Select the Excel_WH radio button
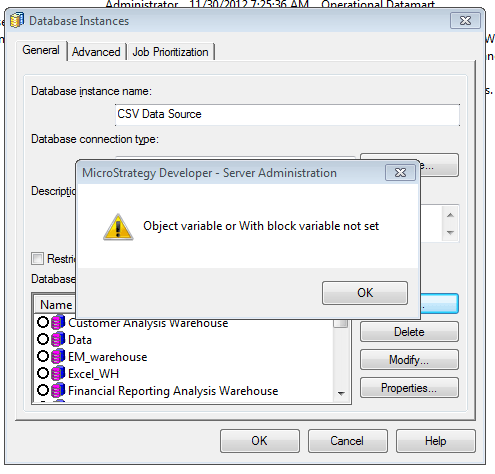 43,373
